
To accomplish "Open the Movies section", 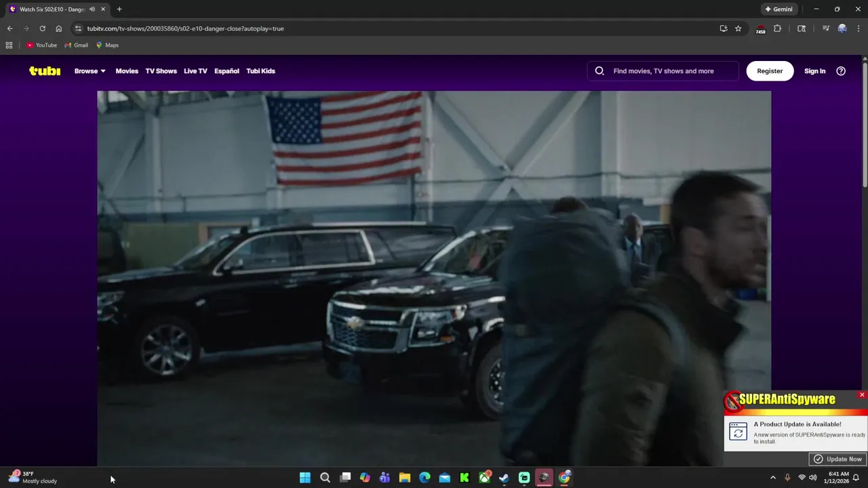I will 127,71.
